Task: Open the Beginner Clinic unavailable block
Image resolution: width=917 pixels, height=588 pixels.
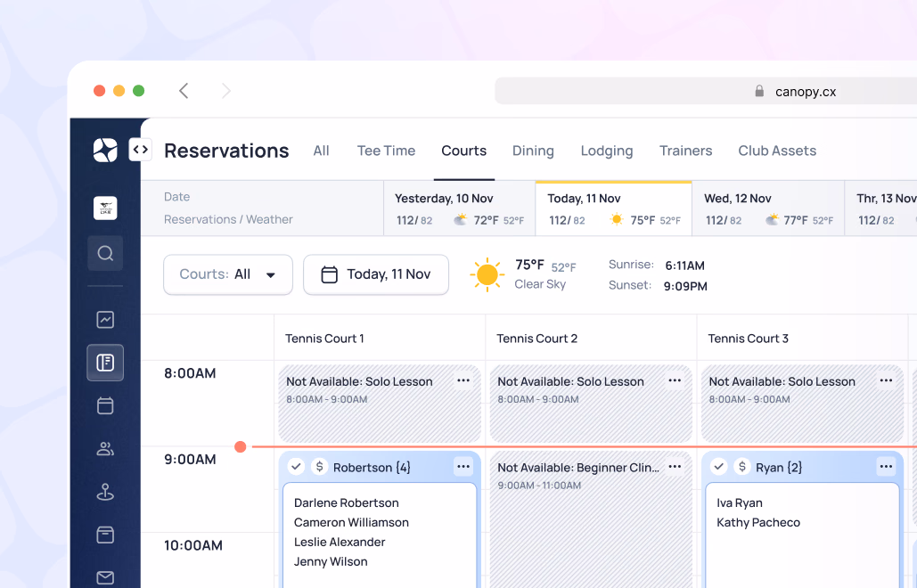Action: [x=591, y=519]
